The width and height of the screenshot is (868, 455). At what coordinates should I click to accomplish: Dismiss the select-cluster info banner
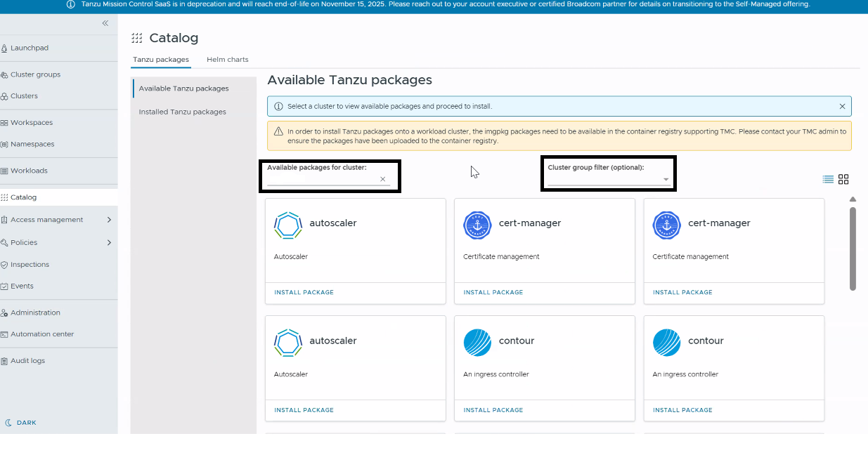842,107
